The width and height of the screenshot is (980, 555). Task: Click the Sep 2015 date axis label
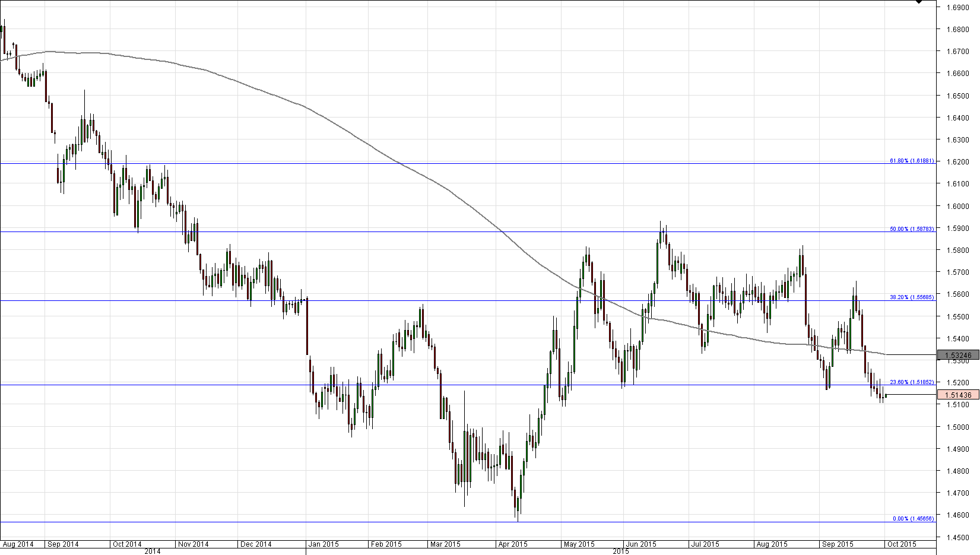click(x=838, y=544)
